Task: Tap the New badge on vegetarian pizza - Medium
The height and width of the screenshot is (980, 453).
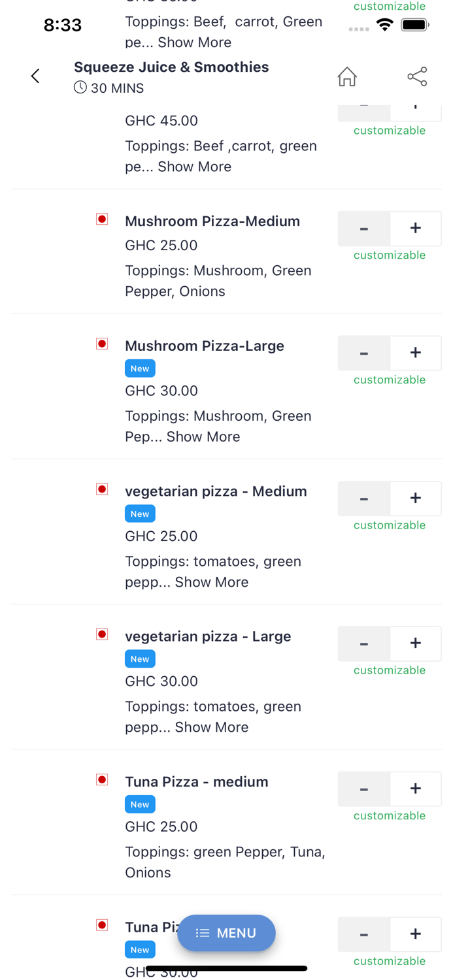Action: click(140, 514)
